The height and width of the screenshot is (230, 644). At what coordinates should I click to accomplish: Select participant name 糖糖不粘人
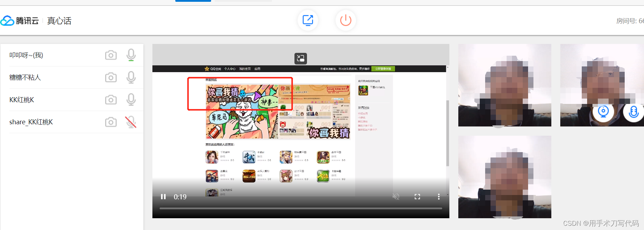[25, 77]
